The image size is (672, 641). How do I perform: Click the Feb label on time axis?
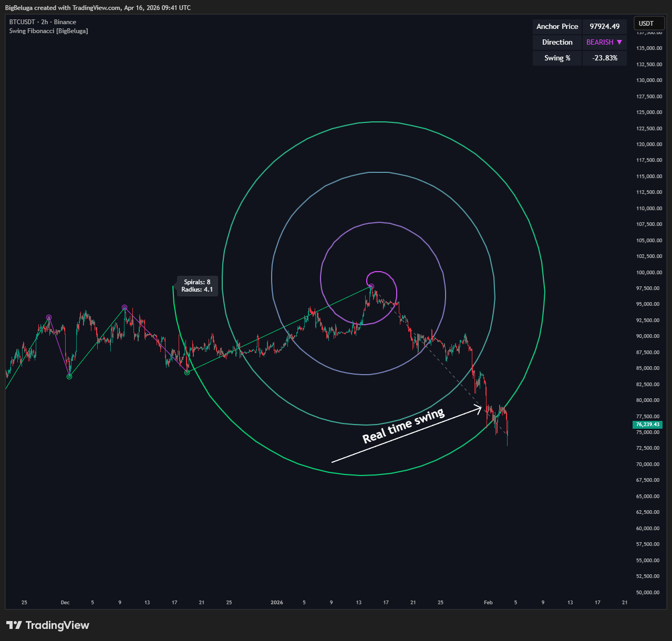[x=488, y=603]
